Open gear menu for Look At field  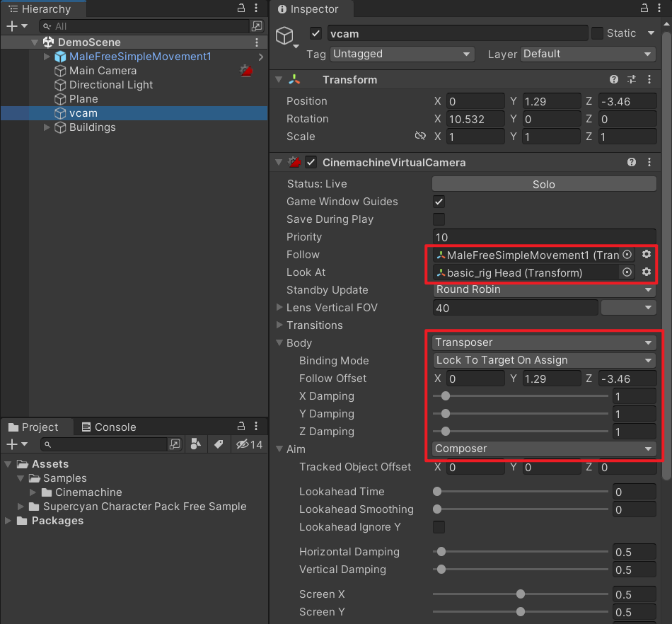point(647,272)
